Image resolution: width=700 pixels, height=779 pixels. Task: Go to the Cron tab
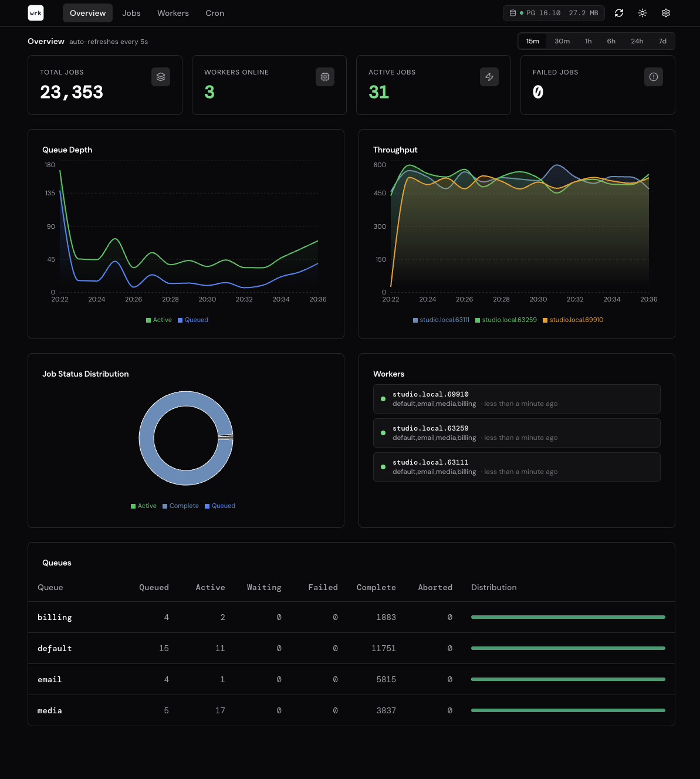(215, 13)
